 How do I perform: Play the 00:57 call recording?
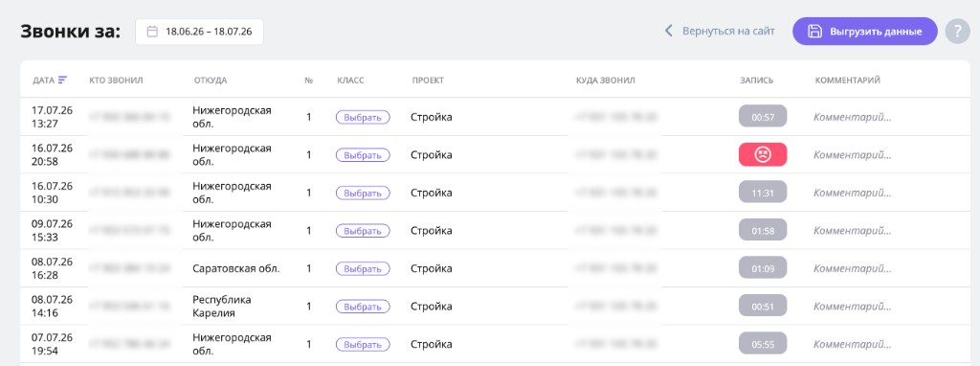coord(763,116)
